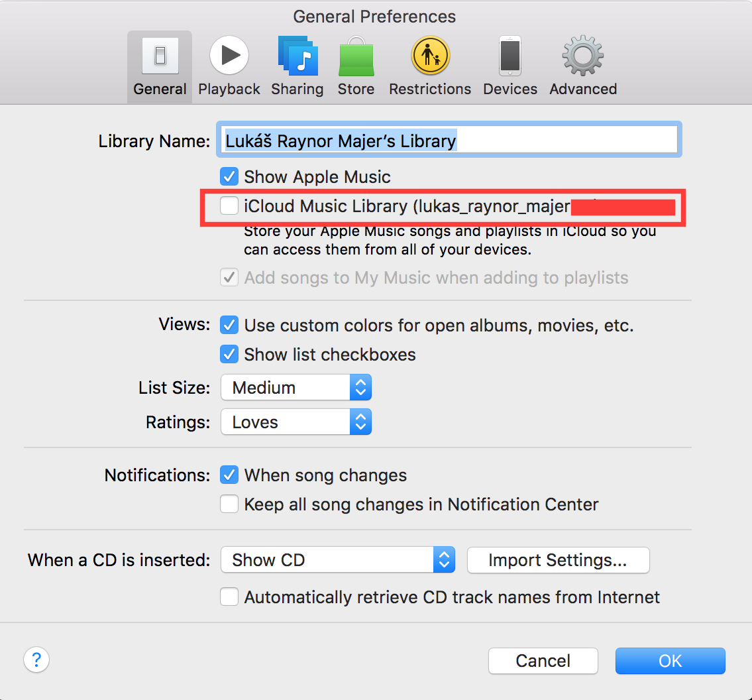Click the When a CD is inserted label
This screenshot has width=752, height=700.
(119, 560)
